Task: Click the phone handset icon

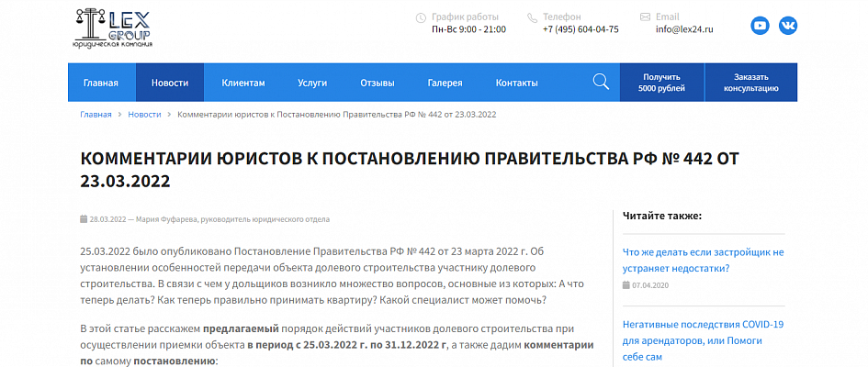Action: 532,17
